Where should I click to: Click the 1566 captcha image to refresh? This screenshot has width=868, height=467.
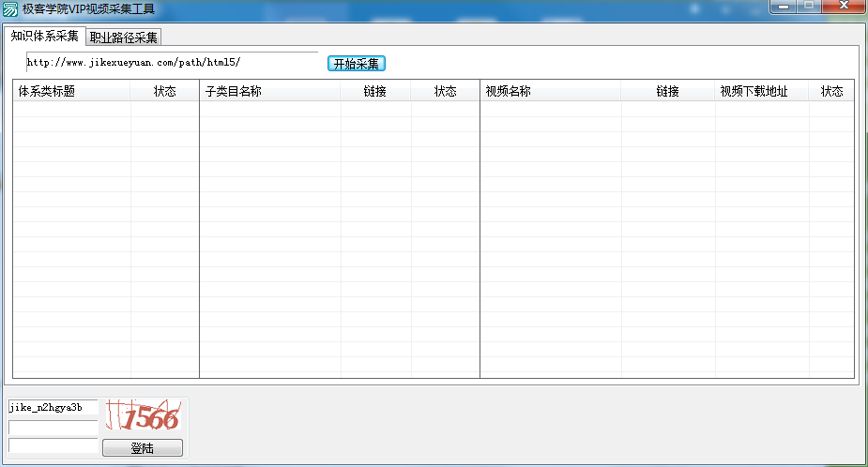(x=144, y=415)
